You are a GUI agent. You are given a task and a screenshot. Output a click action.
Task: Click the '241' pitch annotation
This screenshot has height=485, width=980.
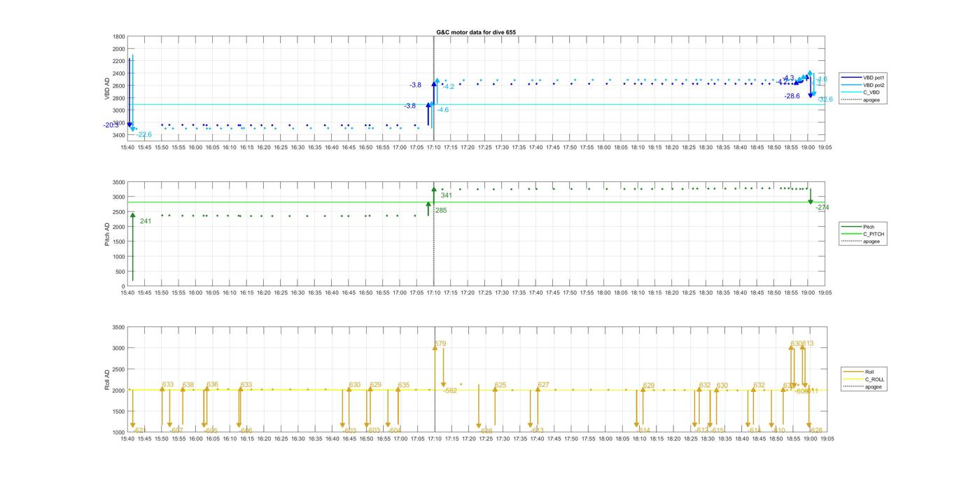(146, 221)
